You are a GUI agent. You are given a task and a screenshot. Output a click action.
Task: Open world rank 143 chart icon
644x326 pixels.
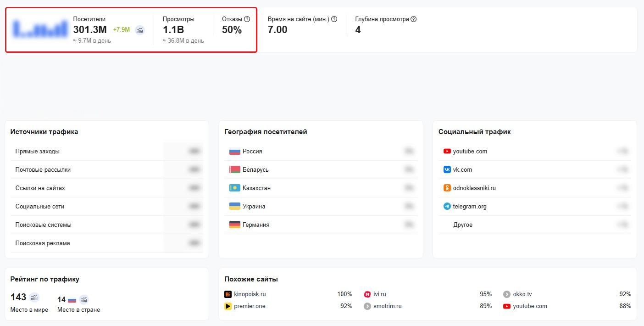click(34, 297)
